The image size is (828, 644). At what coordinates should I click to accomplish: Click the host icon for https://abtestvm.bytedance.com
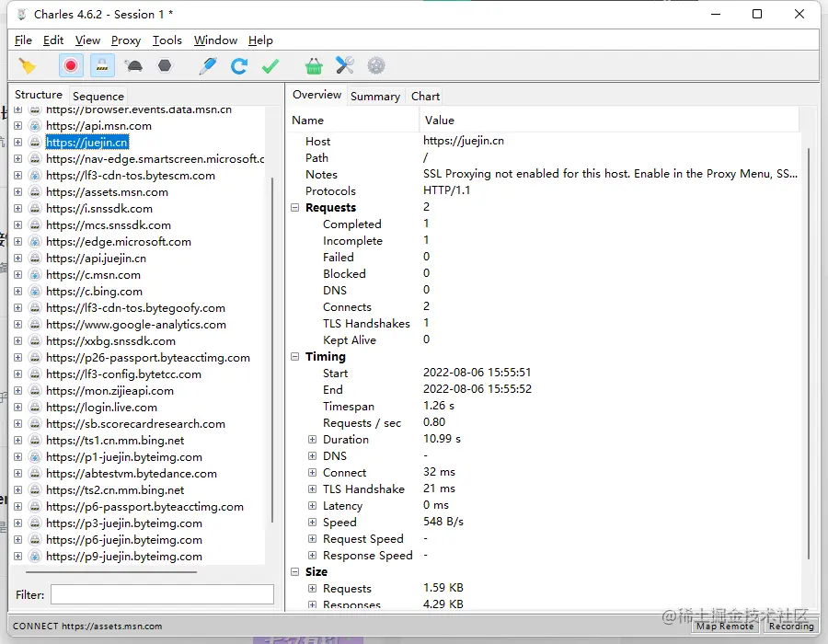point(35,474)
